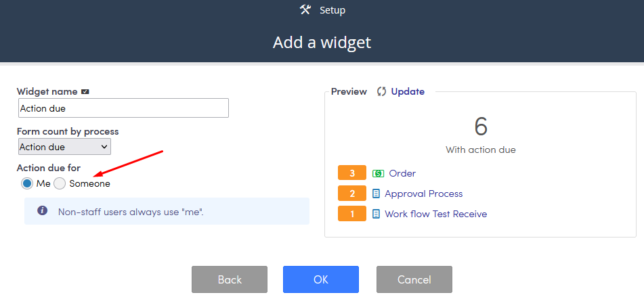Open the Work flow Test Receive link
The image size is (644, 295).
436,214
